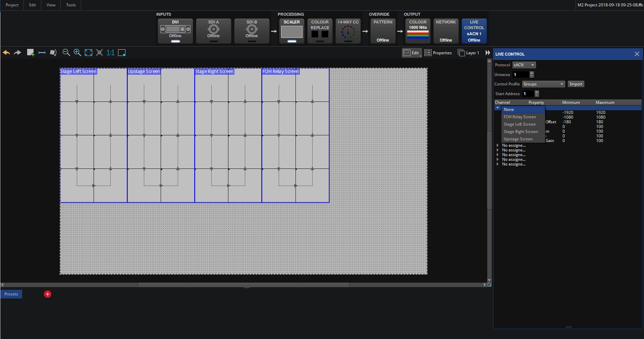
Task: Click the Minimum column header
Action: (x=578, y=103)
